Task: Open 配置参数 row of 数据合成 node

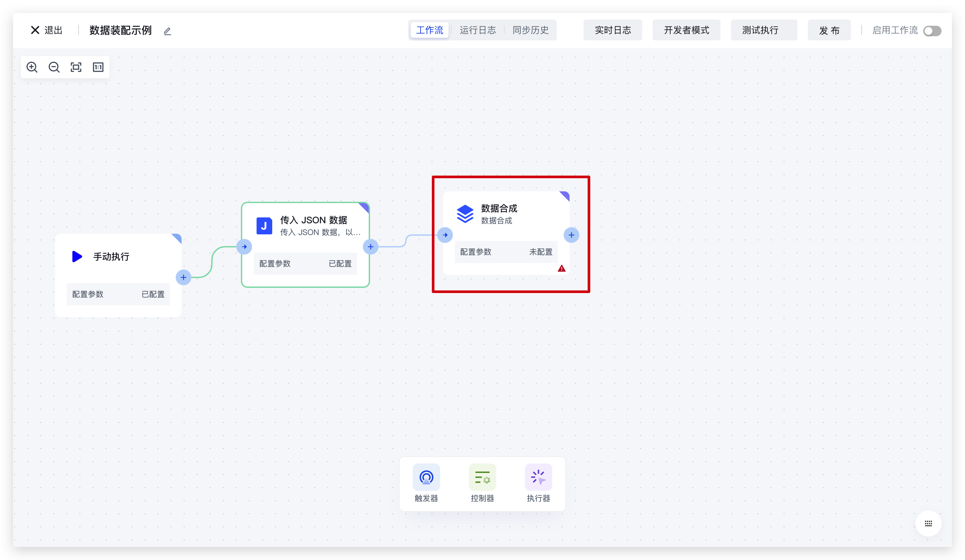Action: [506, 252]
